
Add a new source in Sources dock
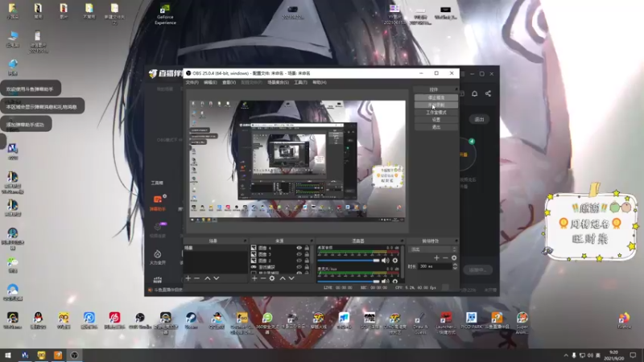coord(254,278)
